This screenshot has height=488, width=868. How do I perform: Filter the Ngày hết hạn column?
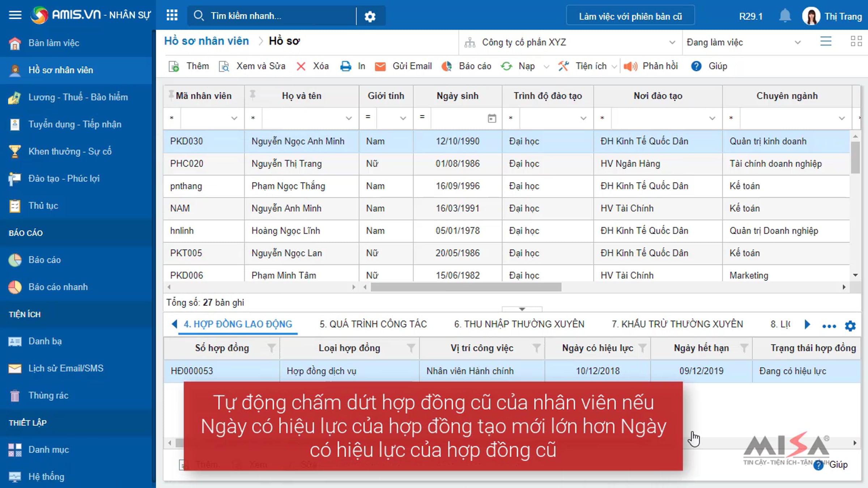pos(744,348)
